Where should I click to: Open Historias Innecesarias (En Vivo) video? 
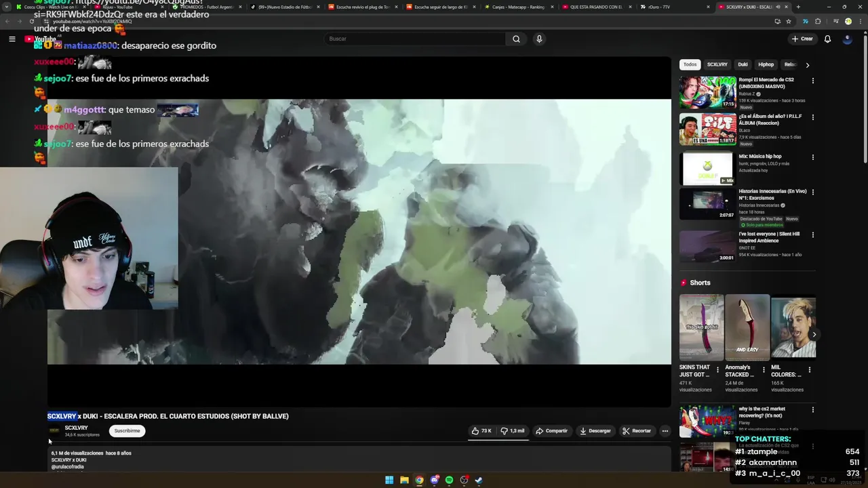click(x=707, y=204)
